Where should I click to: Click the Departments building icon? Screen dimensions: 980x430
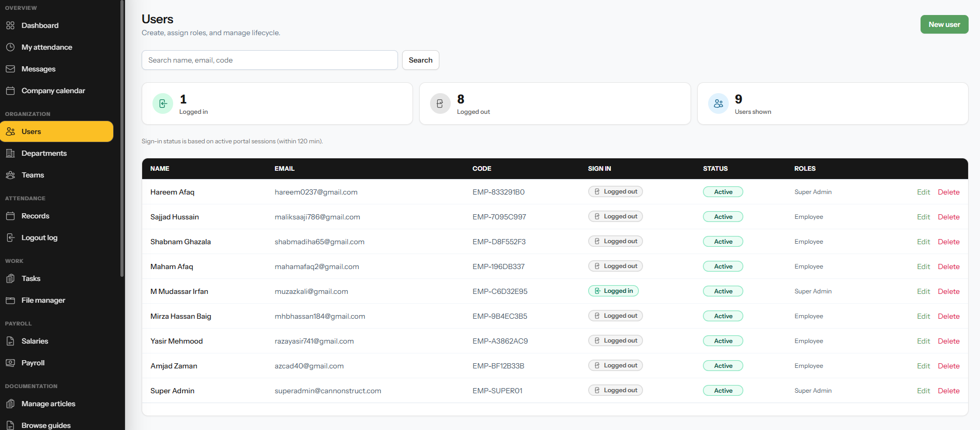coord(10,153)
